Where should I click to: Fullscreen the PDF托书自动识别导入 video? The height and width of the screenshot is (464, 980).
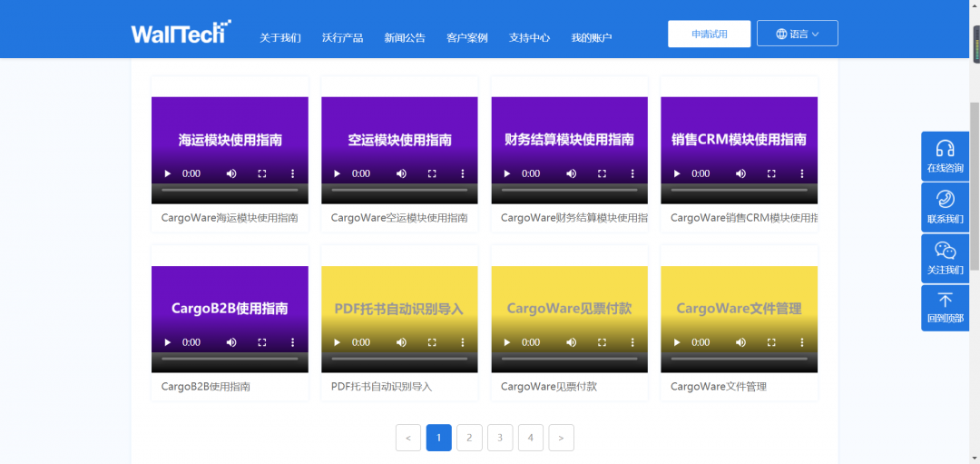(432, 342)
